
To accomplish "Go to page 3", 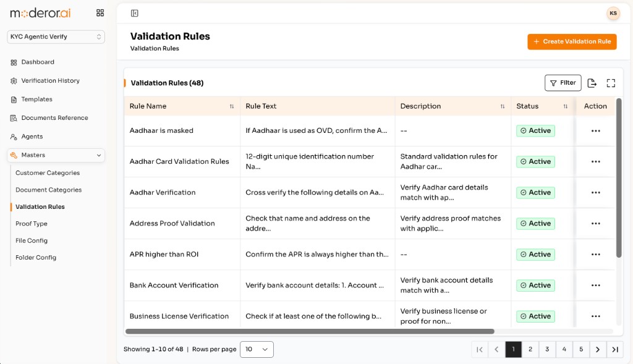I will point(548,349).
